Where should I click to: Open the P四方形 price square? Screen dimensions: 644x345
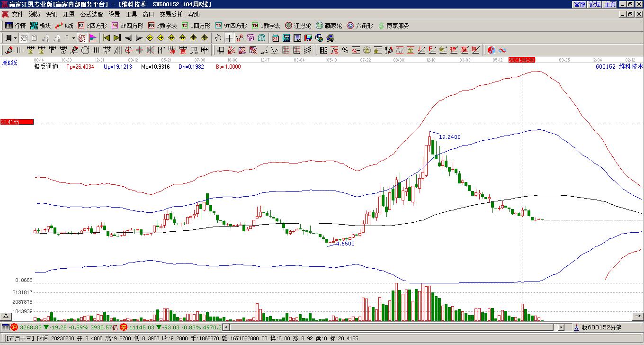[92, 26]
